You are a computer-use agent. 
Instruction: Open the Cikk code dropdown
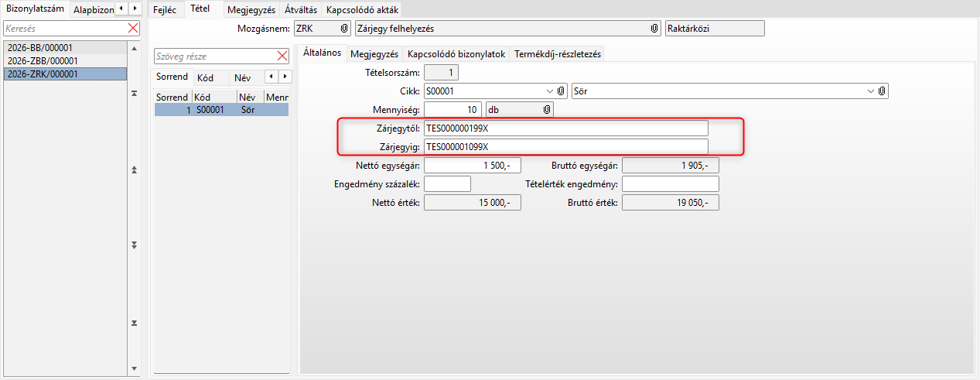550,91
